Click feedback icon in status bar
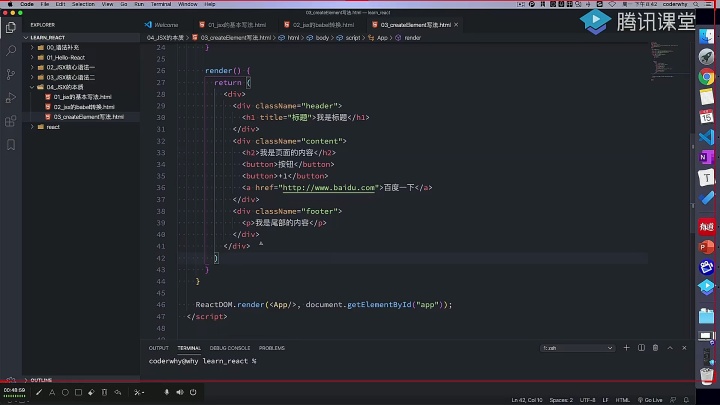This screenshot has width=720, height=405. pyautogui.click(x=673, y=400)
